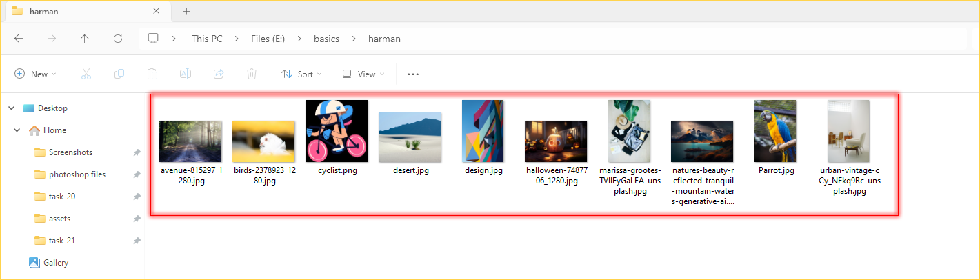Open the New dropdown menu
The image size is (980, 280).
coord(35,74)
